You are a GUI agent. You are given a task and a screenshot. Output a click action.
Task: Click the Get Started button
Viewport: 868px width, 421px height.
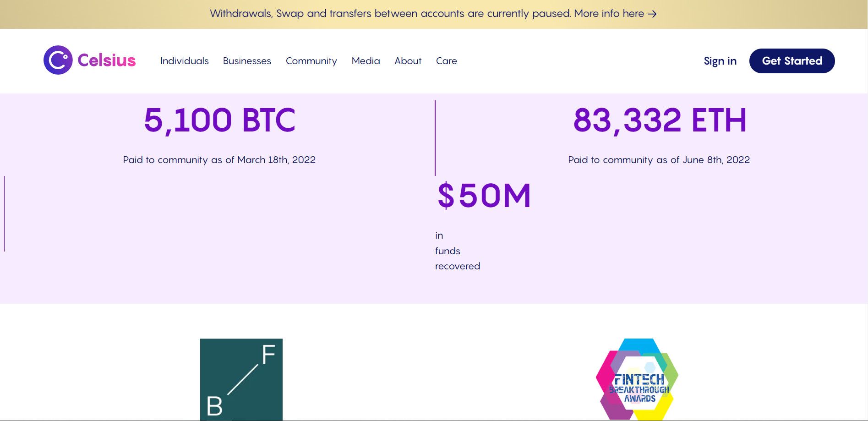point(792,61)
